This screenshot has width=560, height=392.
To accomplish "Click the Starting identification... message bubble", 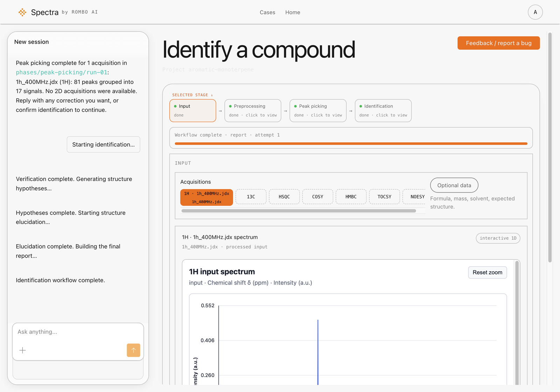I will tap(103, 145).
